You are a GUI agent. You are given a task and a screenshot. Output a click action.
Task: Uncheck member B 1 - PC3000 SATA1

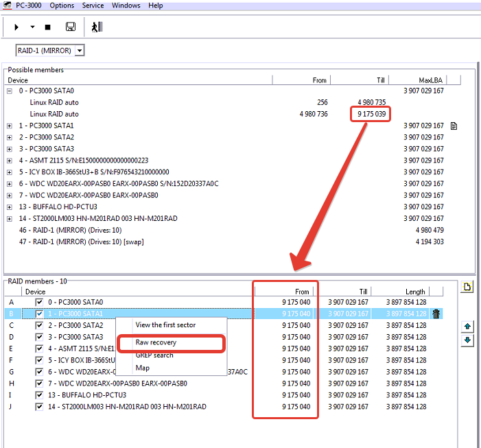click(39, 314)
